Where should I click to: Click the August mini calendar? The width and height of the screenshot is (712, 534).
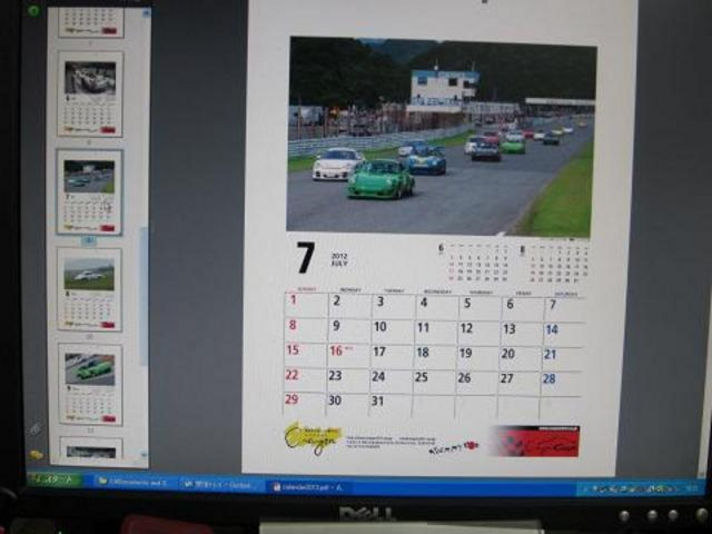[555, 262]
